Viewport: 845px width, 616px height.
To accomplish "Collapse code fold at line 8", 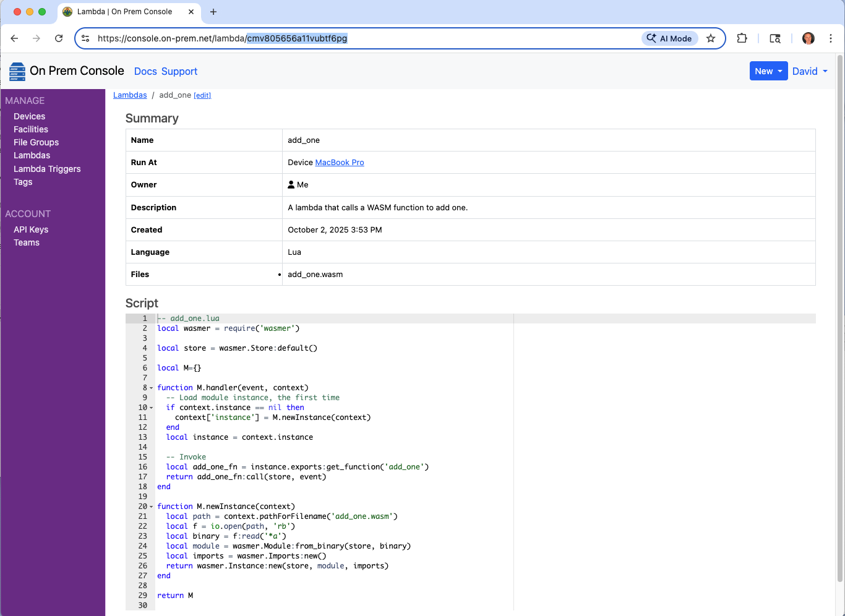I will pyautogui.click(x=152, y=388).
